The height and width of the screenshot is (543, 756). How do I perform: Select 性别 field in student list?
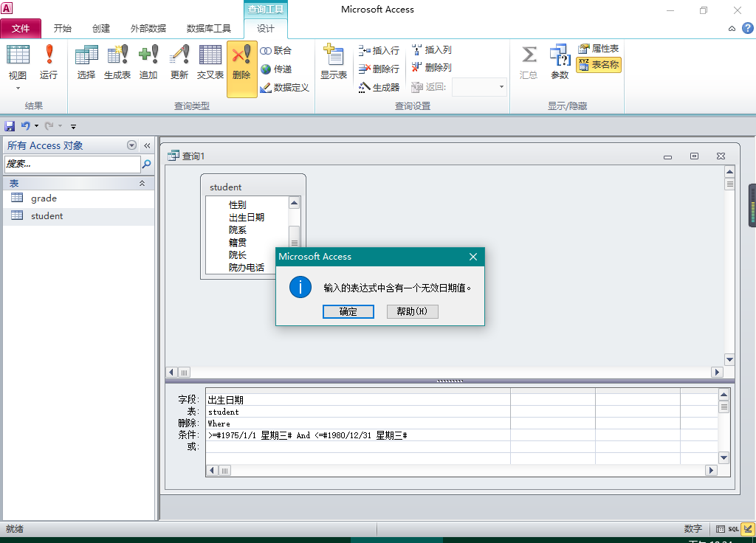point(237,205)
